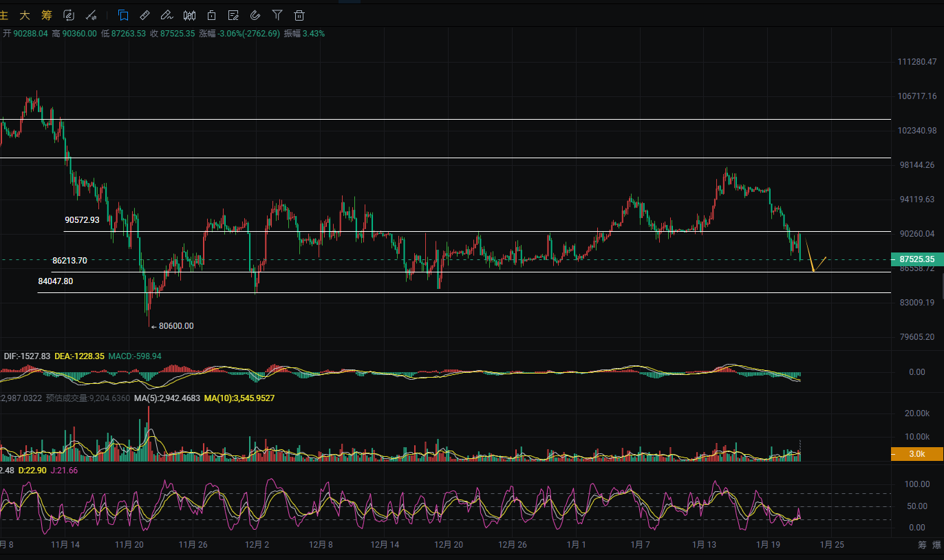Open the edit note icon in toolbar
Screen dimensions: 944x560
click(233, 14)
